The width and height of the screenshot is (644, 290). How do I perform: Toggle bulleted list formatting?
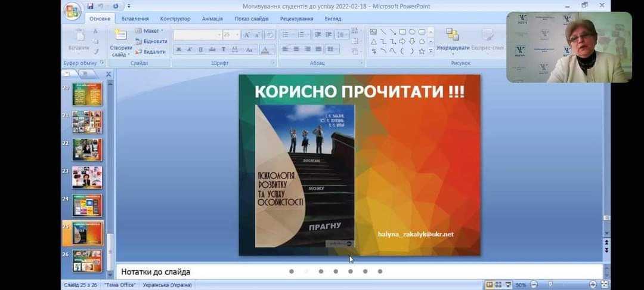pyautogui.click(x=286, y=35)
